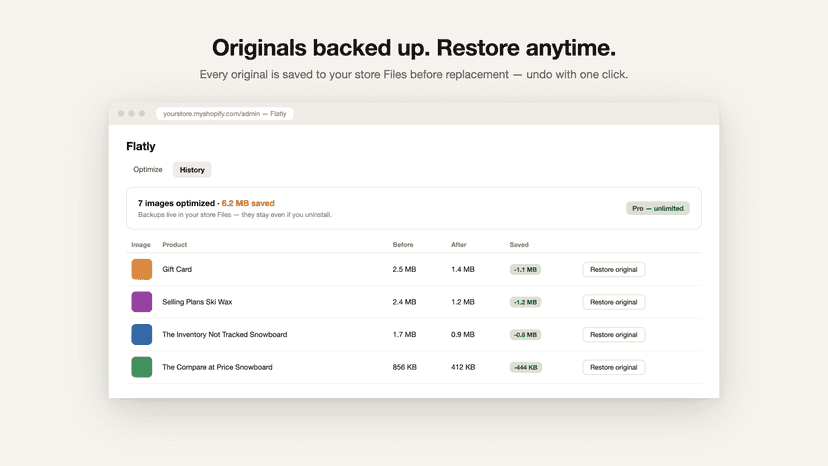Click The Inventory Not Tracked Snowboard name
Screen dimensions: 828x466
tap(224, 334)
